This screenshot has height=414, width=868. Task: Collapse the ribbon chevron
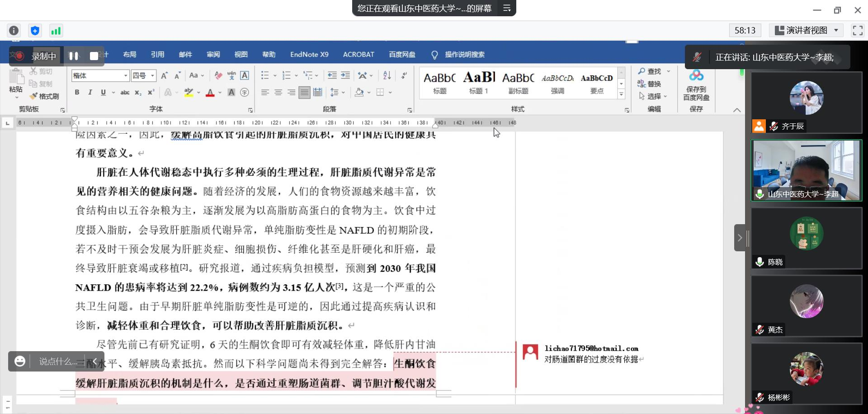point(737,110)
